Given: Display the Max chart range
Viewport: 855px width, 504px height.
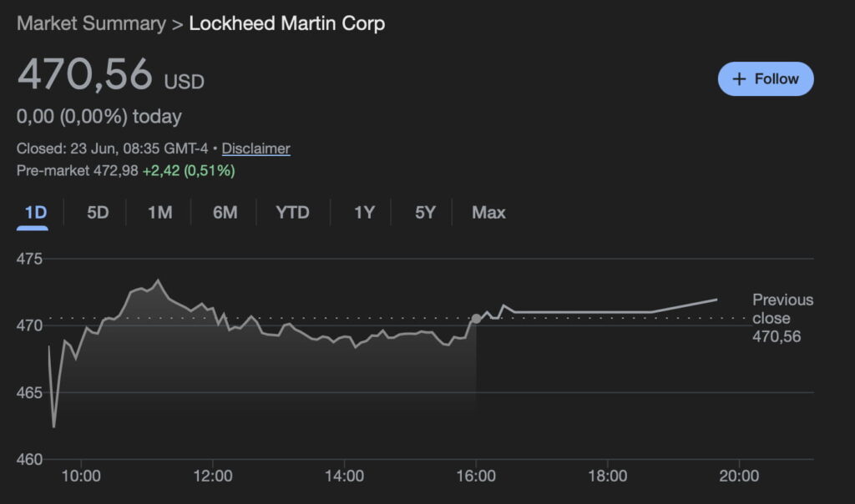Looking at the screenshot, I should [x=488, y=213].
